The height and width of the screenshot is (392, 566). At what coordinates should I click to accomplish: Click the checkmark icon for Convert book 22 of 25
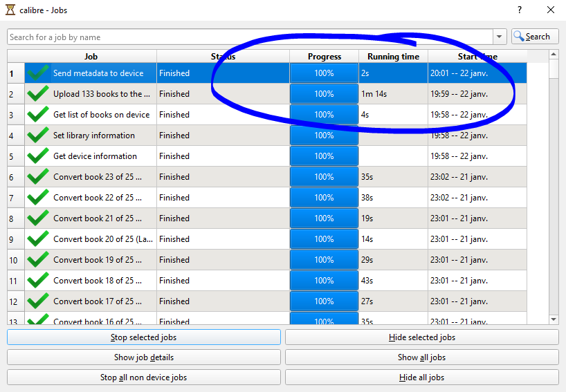38,197
